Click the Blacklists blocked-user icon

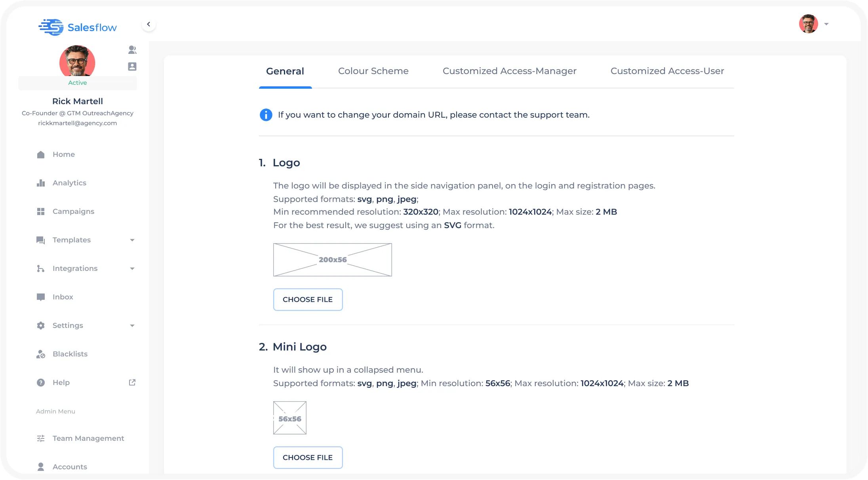point(41,354)
